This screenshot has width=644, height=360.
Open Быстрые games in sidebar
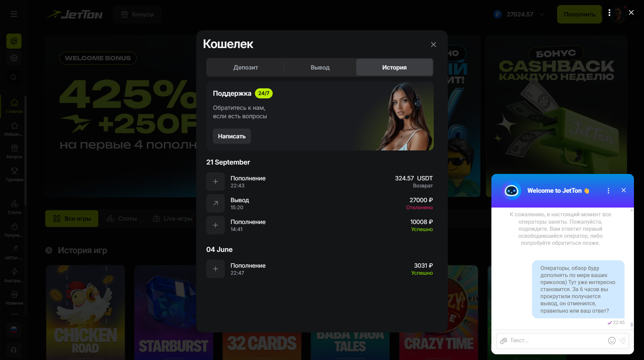(x=14, y=275)
